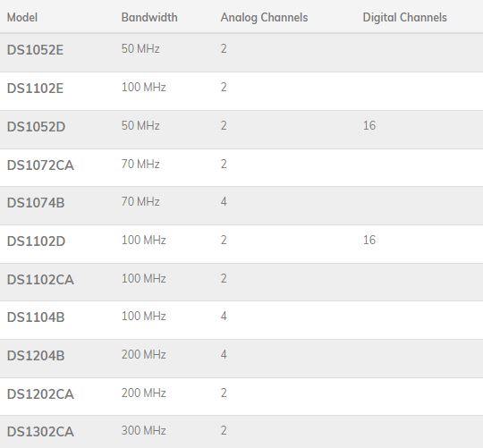Open the DS1102D model link
This screenshot has height=448, width=483.
click(x=36, y=241)
